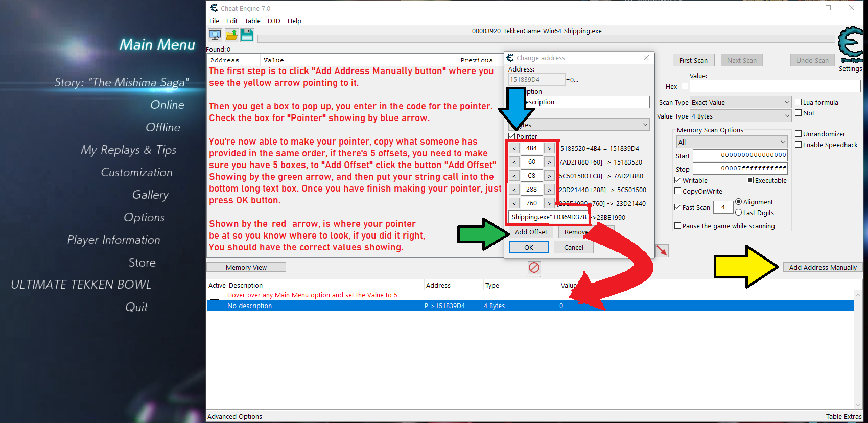The image size is (868, 423).
Task: Enable the Hex checkbox
Action: pyautogui.click(x=685, y=86)
